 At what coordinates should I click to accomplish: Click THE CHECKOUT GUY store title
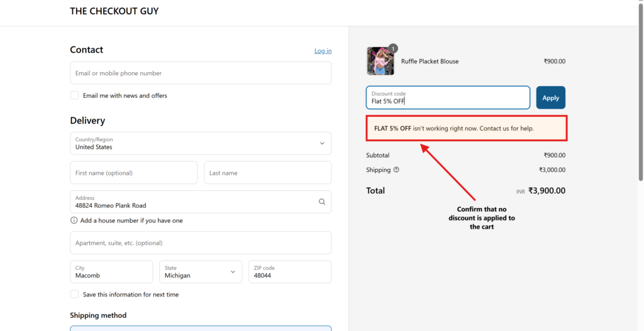(114, 11)
